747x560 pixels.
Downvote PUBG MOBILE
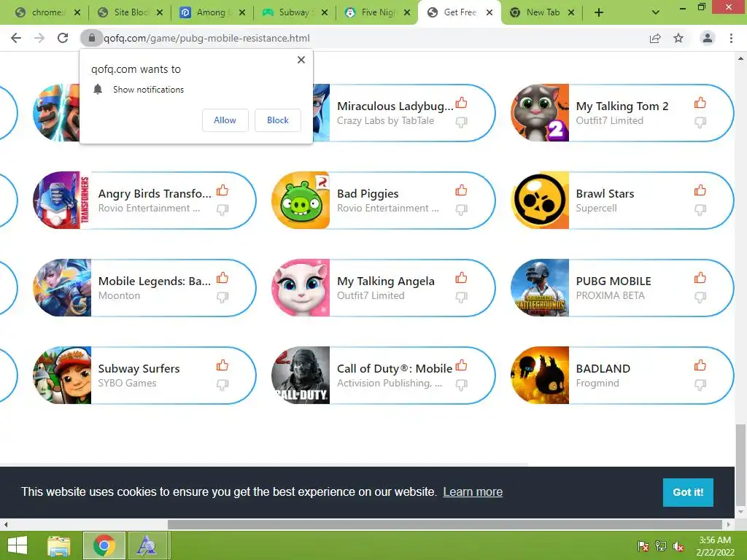click(x=700, y=297)
